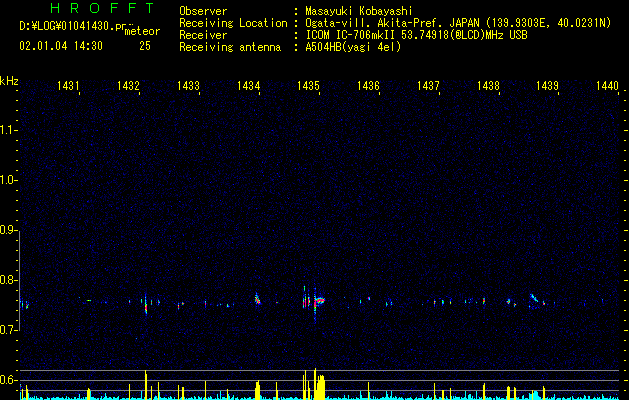
Task: Click the 1.1 kHz axis label
Action: pyautogui.click(x=9, y=130)
